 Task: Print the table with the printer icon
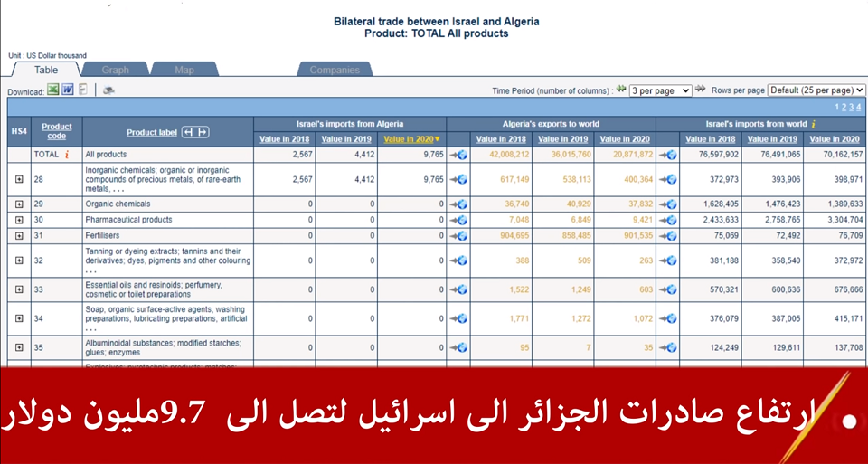108,90
